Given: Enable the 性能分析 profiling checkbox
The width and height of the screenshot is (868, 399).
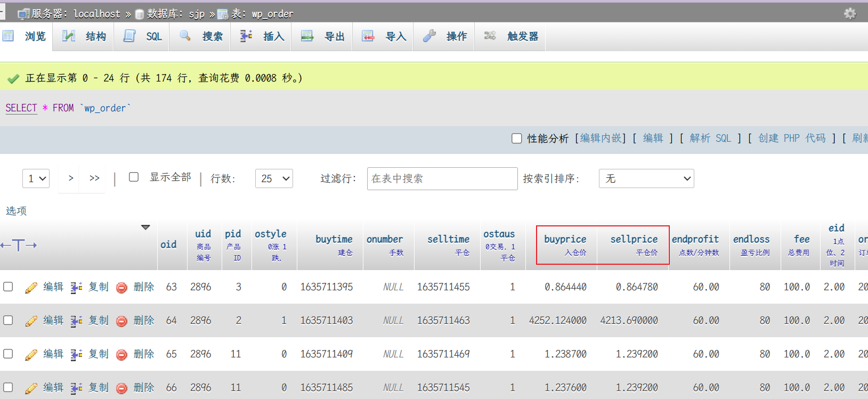Looking at the screenshot, I should point(516,139).
